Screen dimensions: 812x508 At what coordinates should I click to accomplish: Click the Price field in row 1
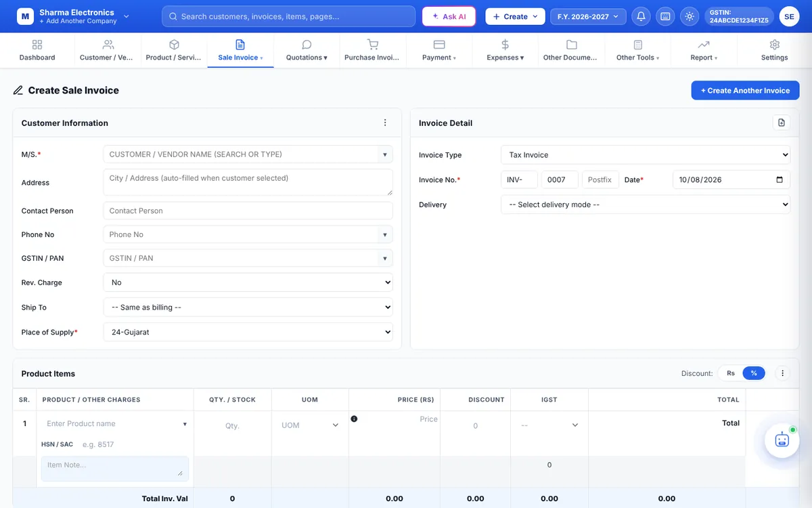[399, 419]
